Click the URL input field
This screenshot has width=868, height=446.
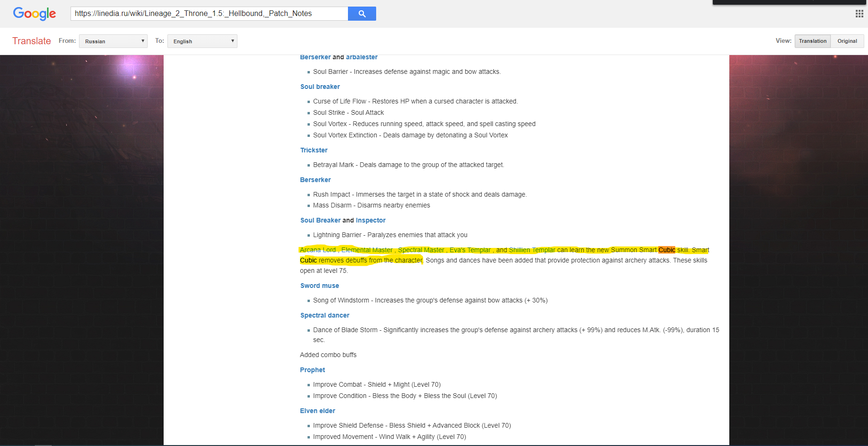[x=209, y=14]
